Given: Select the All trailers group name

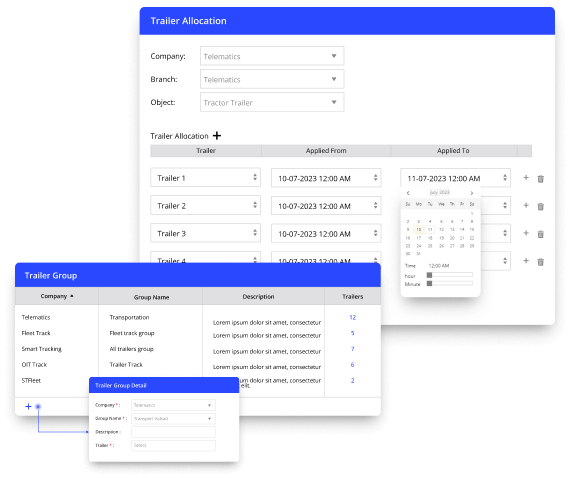Looking at the screenshot, I should [131, 348].
